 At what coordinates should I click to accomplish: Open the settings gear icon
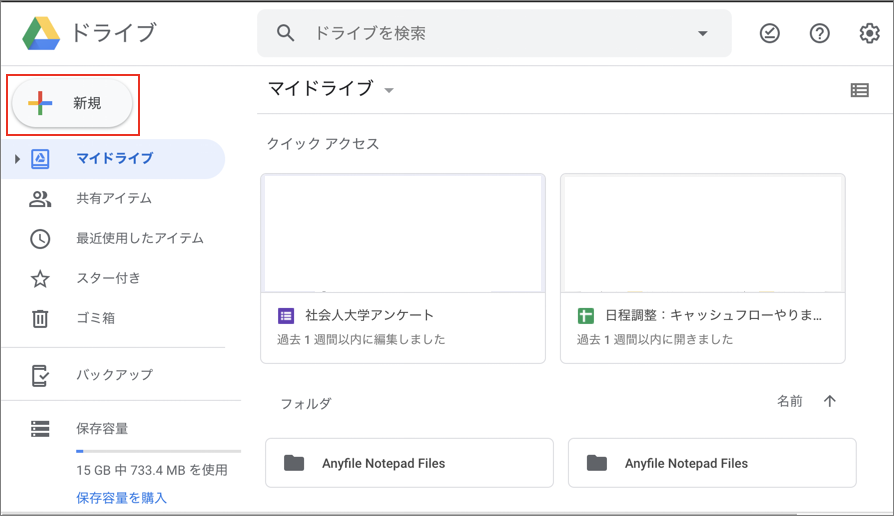(869, 33)
